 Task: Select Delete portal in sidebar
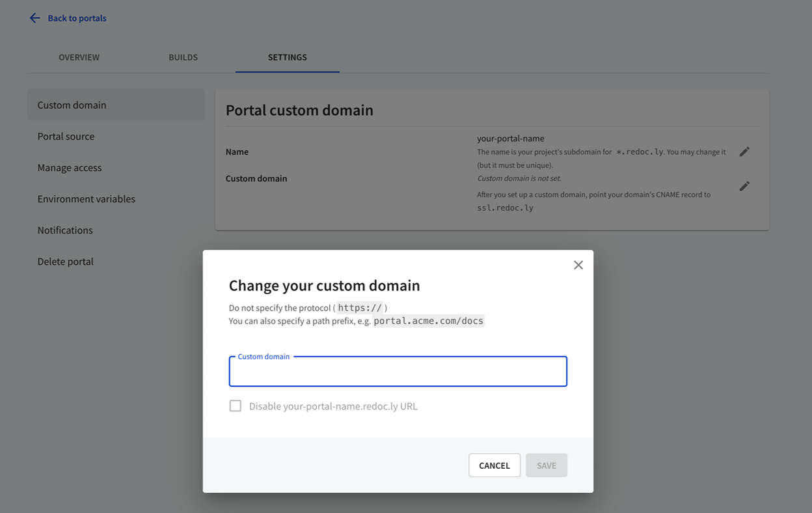116,261
